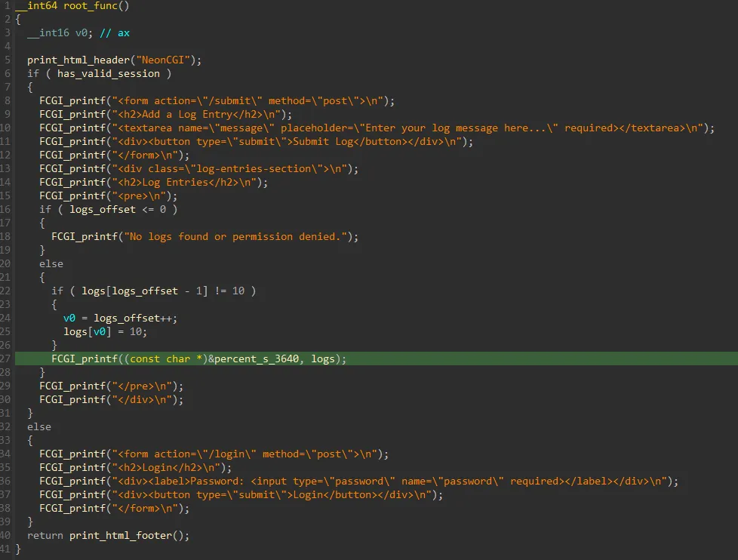Viewport: 738px width, 560px height.
Task: Click the form action="/login" printf line
Action: (x=214, y=454)
